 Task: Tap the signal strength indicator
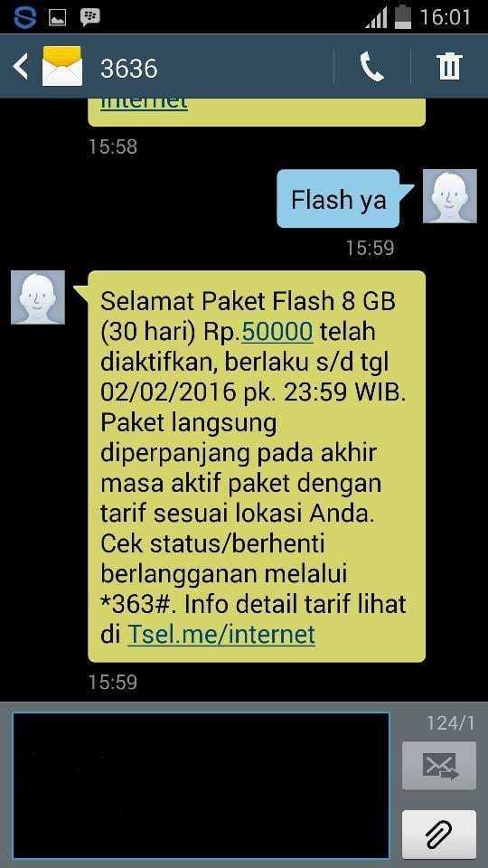[376, 18]
